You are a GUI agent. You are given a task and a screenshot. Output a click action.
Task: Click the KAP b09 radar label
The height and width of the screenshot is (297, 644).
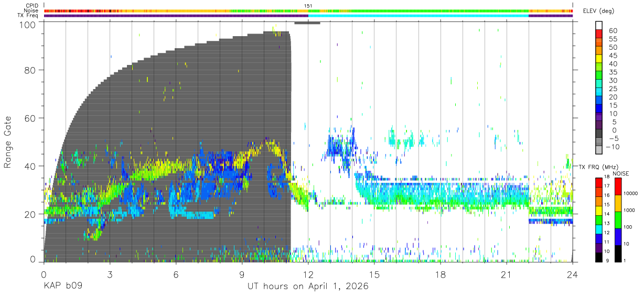coord(62,287)
